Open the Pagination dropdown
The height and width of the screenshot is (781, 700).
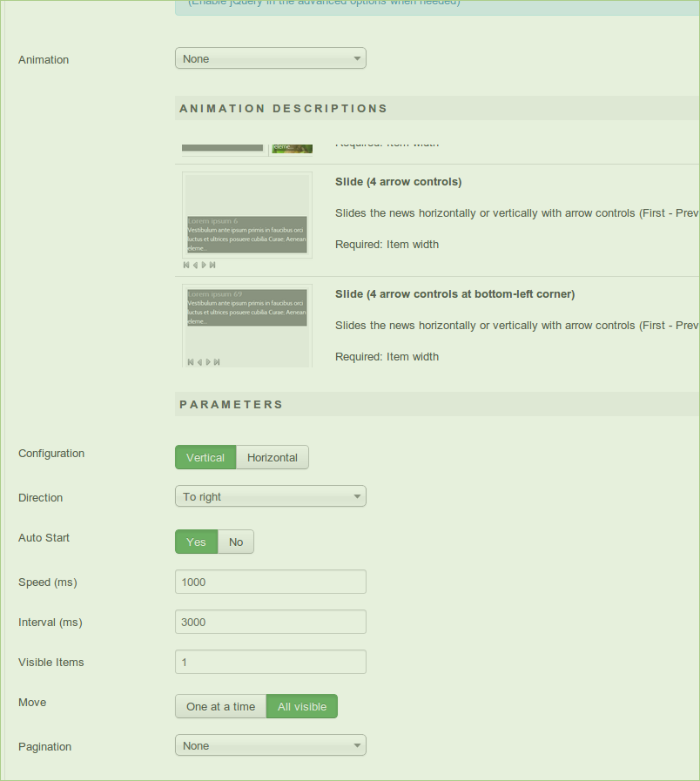point(270,746)
